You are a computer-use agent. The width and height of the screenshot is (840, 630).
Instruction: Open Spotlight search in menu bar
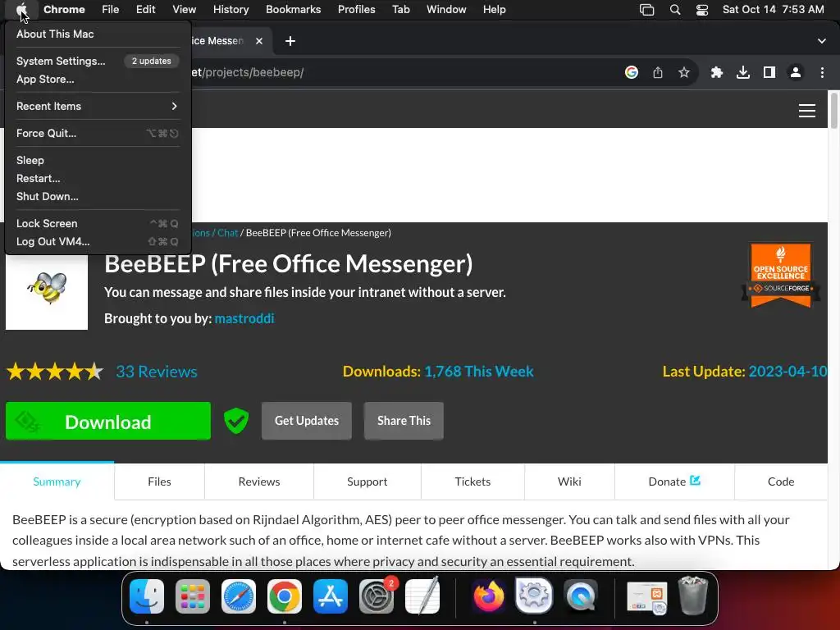pyautogui.click(x=675, y=10)
